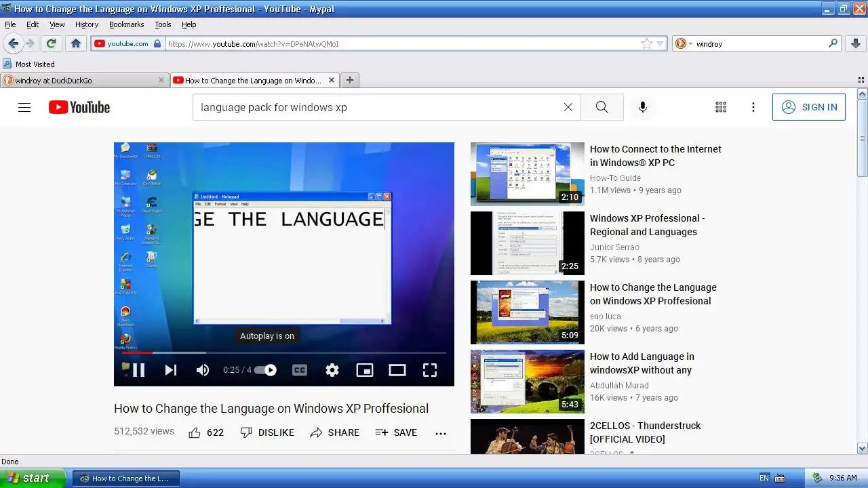
Task: Seek on the video progress bar
Action: click(x=283, y=352)
